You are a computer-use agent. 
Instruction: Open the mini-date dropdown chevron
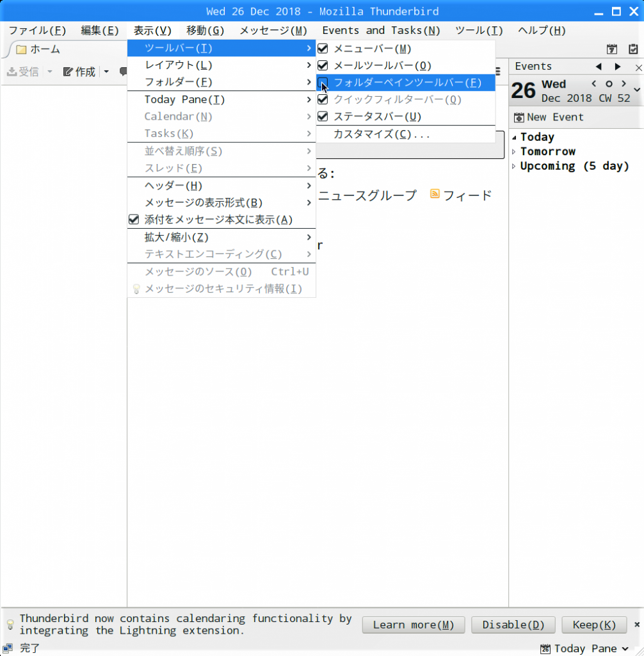[x=637, y=90]
